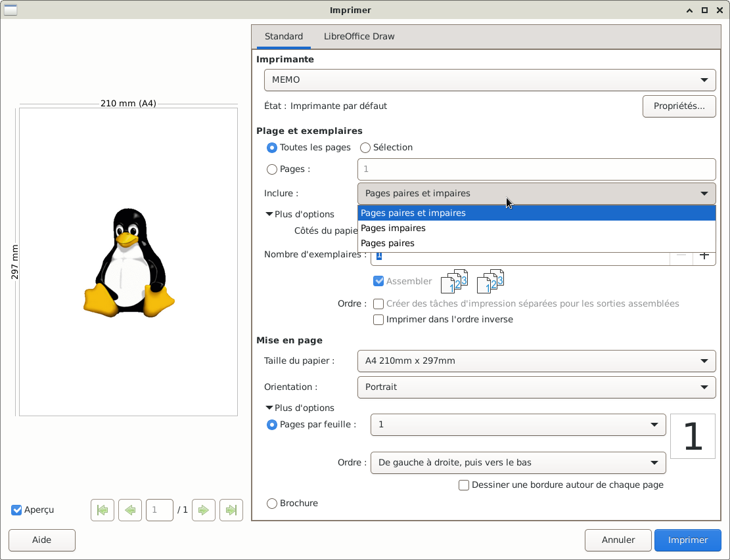
Task: Click Annuler to cancel printing
Action: 618,540
